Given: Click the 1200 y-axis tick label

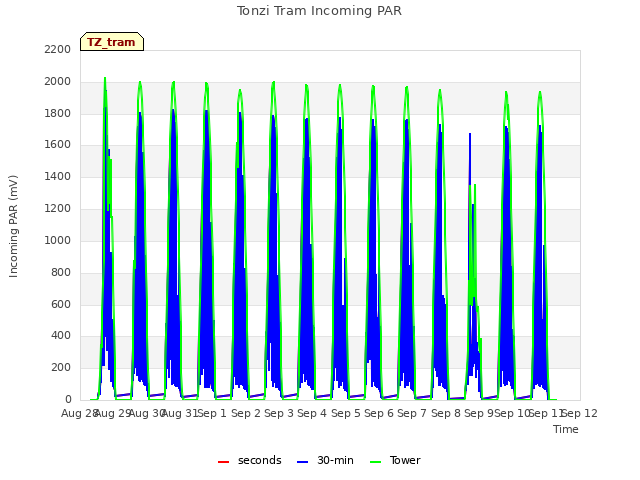Looking at the screenshot, I should [58, 209].
